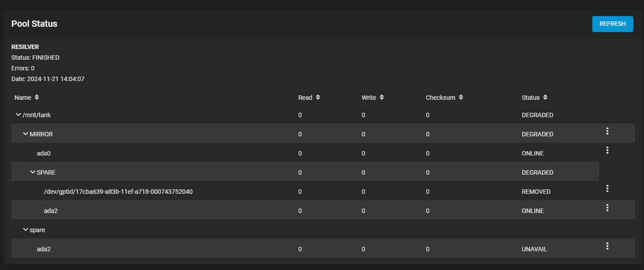
Task: Sort table by Status column arrows
Action: click(545, 97)
